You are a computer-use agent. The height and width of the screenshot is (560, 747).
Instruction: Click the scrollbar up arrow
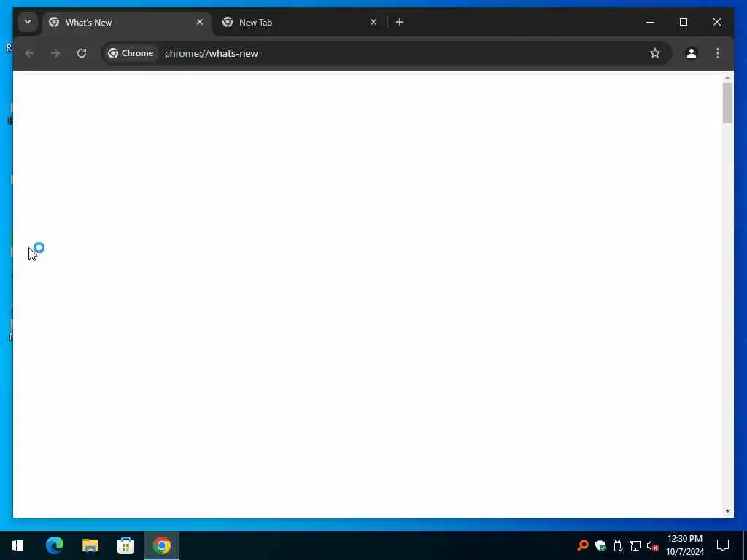727,77
